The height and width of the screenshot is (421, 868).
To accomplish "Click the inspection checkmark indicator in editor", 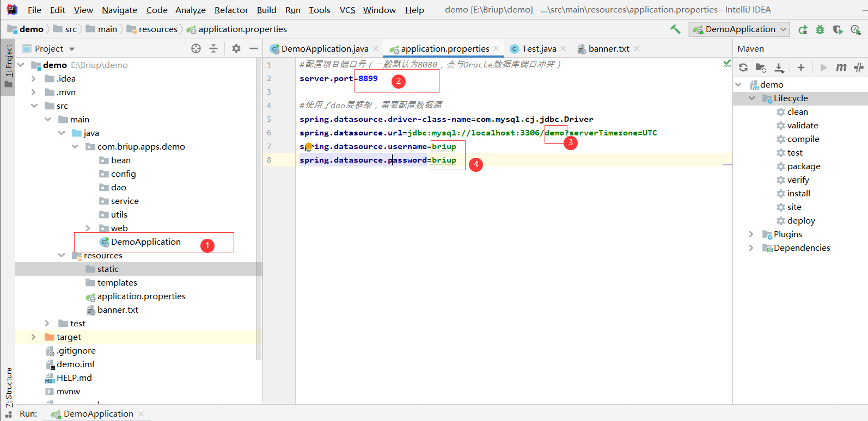I will coord(726,64).
